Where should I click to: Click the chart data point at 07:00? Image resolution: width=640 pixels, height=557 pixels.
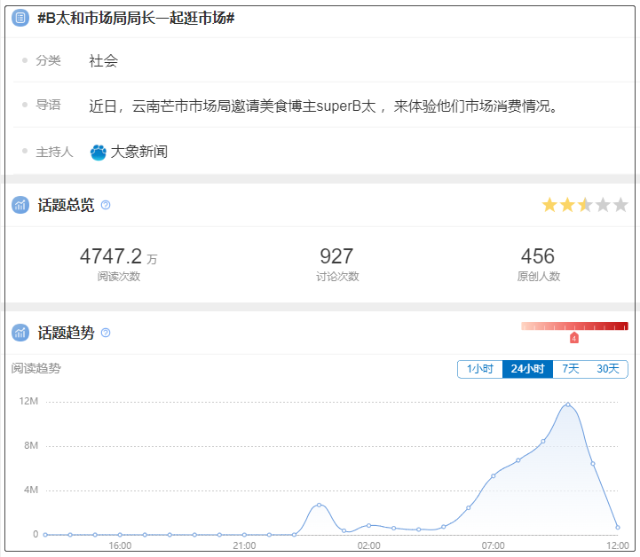(493, 476)
